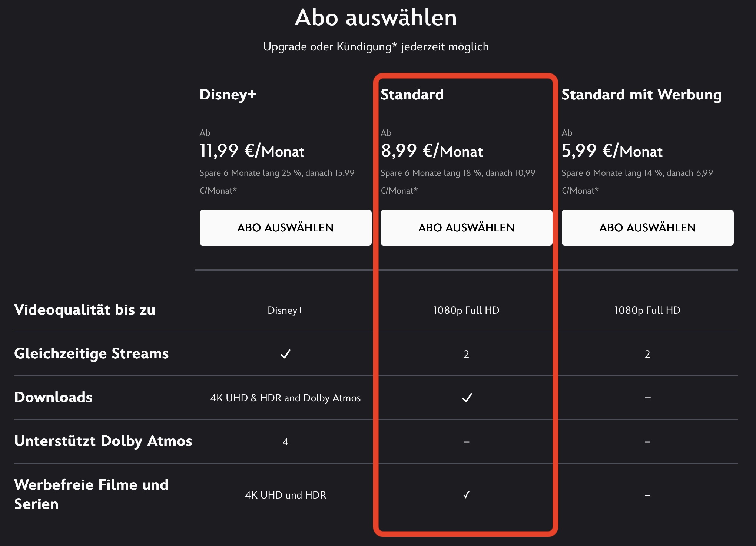Click the dash under Downloads for Standard mit Werbung
This screenshot has height=546, width=756.
pos(648,398)
